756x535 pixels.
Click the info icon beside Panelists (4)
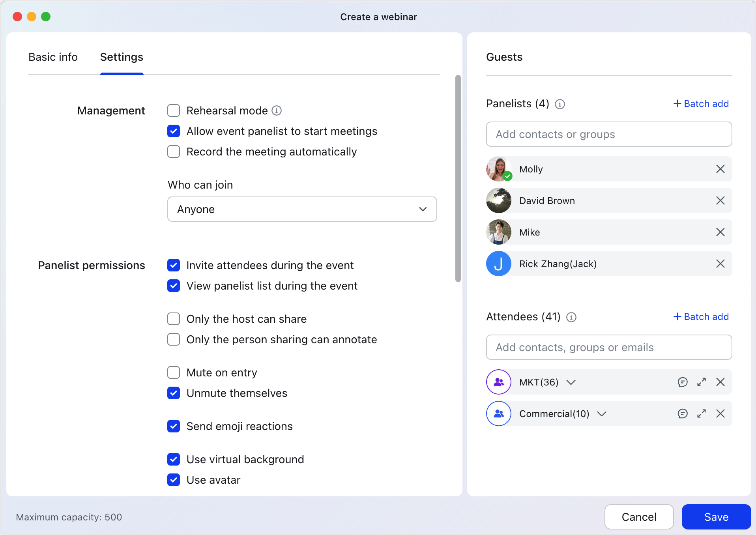pyautogui.click(x=560, y=104)
